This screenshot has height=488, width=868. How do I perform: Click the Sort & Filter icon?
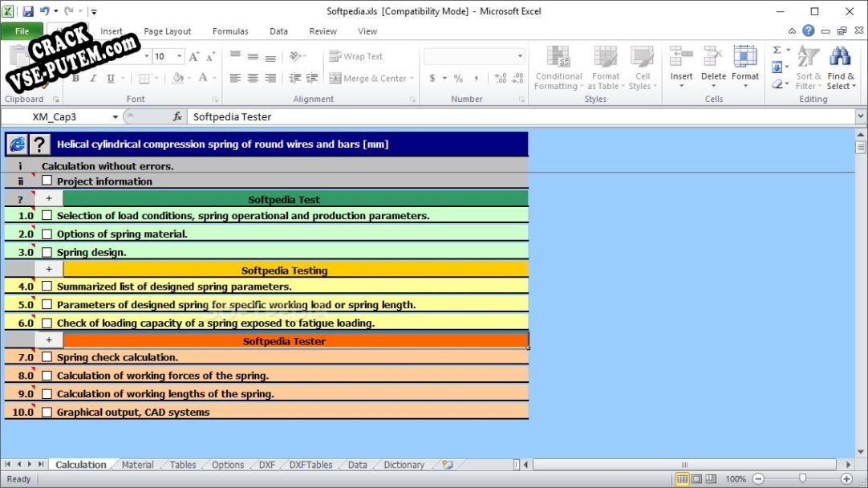[x=808, y=58]
